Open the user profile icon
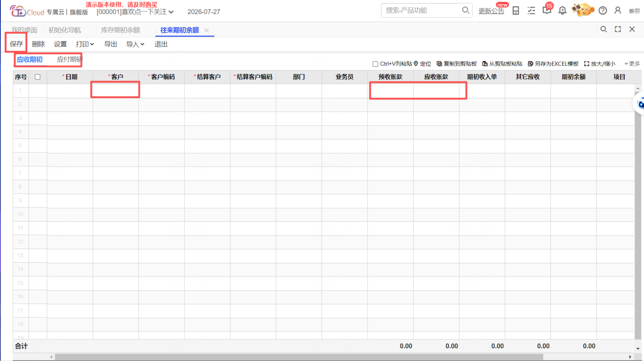The width and height of the screenshot is (644, 361). click(x=618, y=11)
